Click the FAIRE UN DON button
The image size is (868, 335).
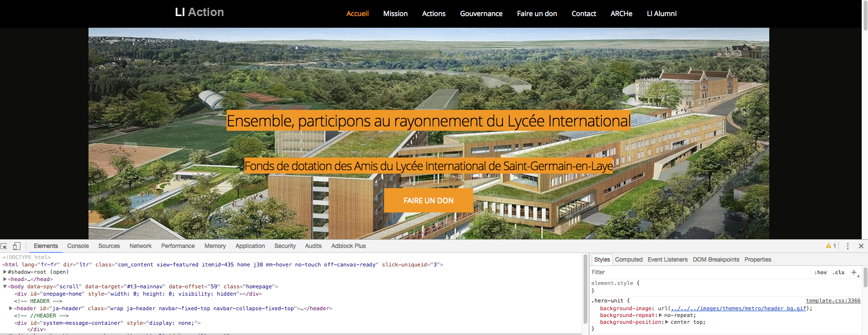428,200
